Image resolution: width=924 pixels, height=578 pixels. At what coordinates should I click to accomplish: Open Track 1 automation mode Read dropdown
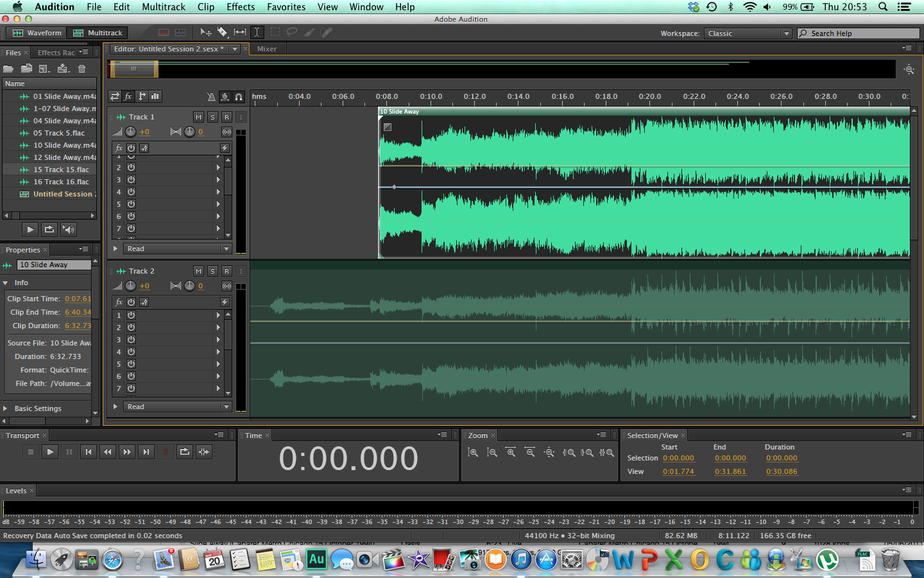coord(177,249)
